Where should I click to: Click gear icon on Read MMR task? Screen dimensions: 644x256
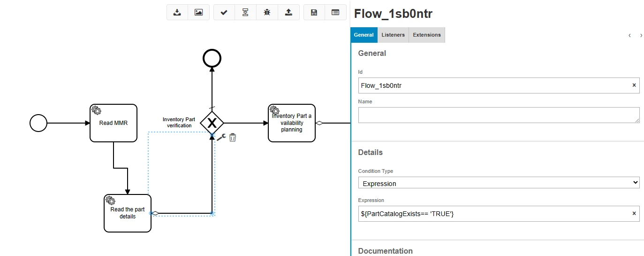[97, 111]
